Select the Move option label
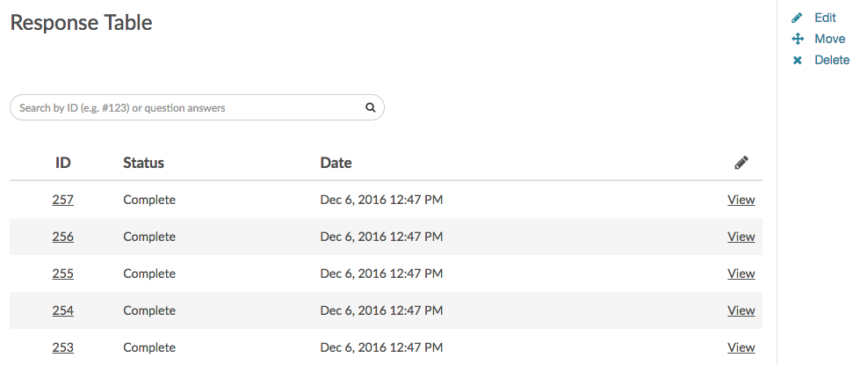The height and width of the screenshot is (365, 868). 829,39
